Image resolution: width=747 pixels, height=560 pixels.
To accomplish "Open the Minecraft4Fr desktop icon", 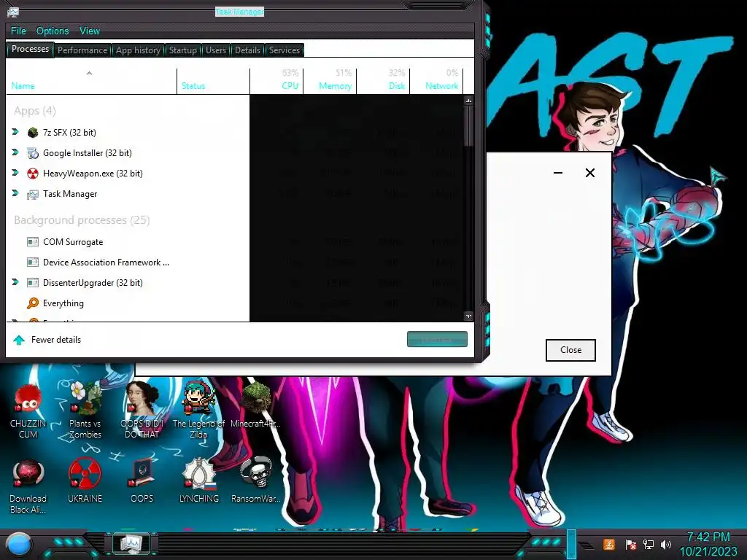I will [256, 405].
